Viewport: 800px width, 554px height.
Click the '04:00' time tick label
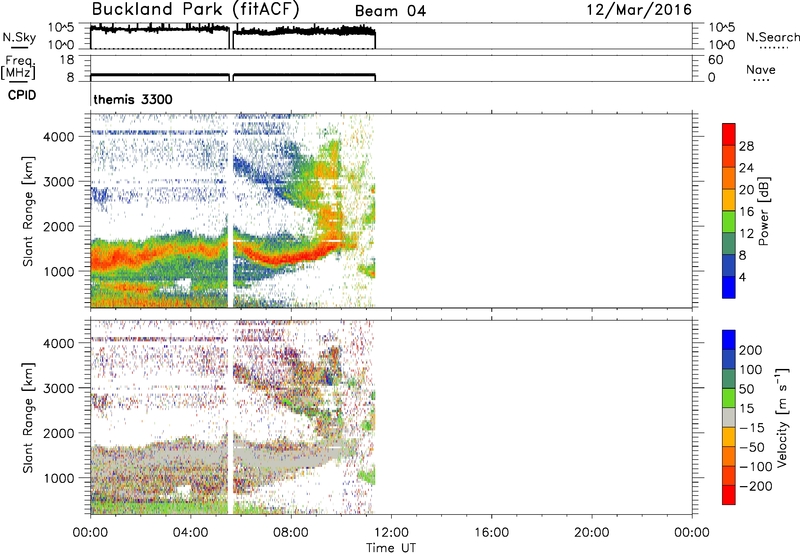pyautogui.click(x=190, y=533)
